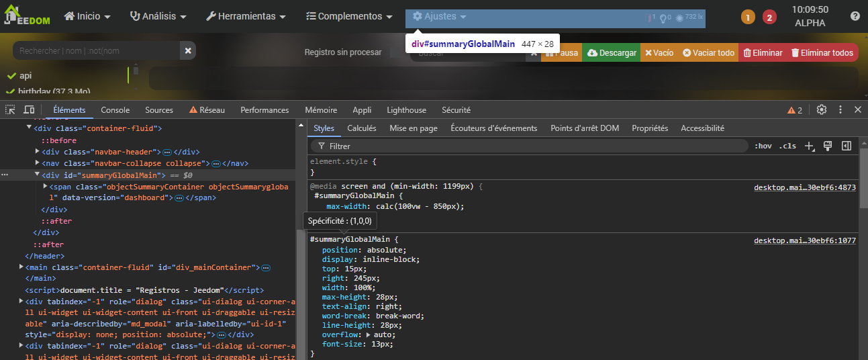Open the Accessibilité sub-tab
This screenshot has height=360, width=868.
click(702, 128)
